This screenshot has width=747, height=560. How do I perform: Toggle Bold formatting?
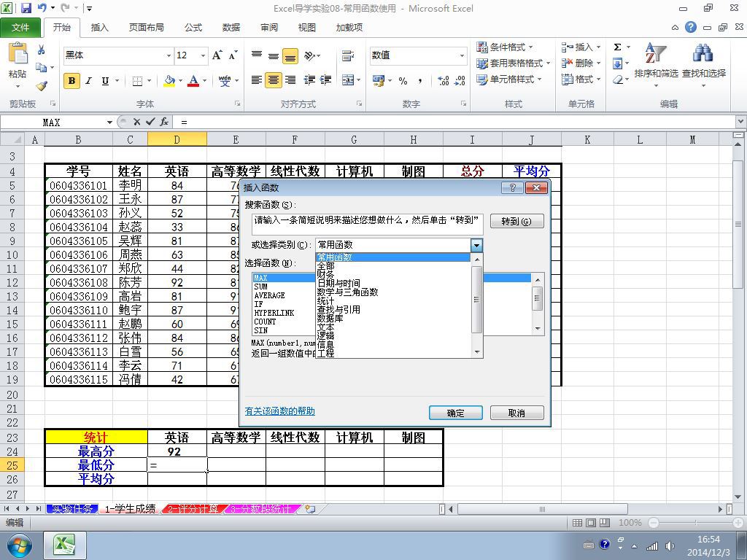[71, 81]
